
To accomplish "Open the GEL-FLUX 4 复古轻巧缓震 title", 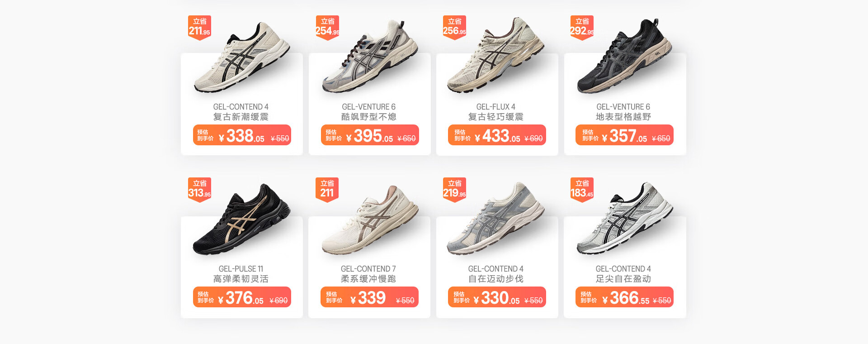I will pos(496,112).
